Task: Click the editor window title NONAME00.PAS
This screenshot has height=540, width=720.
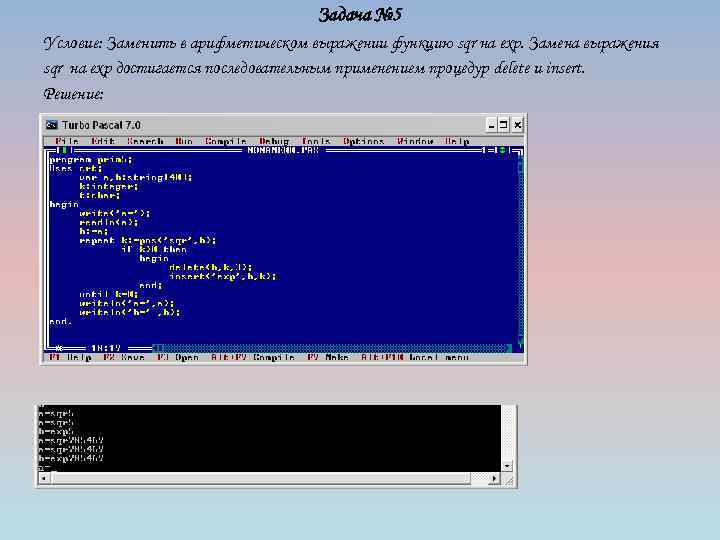Action: tap(283, 150)
